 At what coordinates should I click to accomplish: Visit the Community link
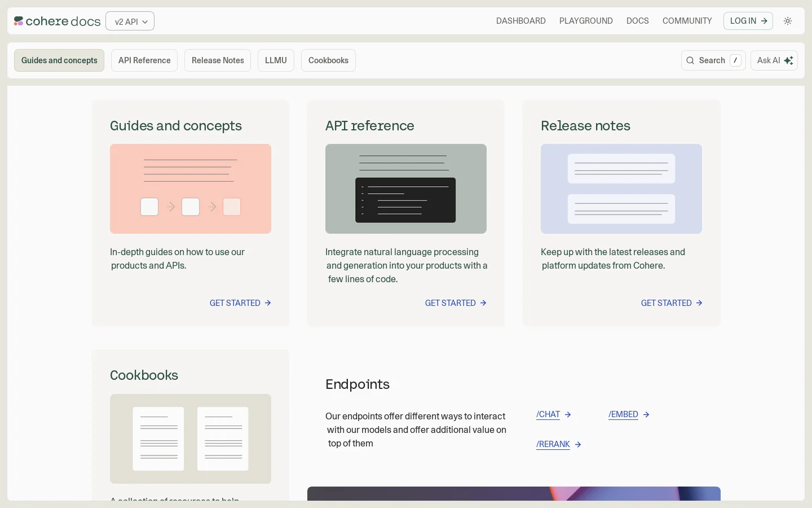687,21
